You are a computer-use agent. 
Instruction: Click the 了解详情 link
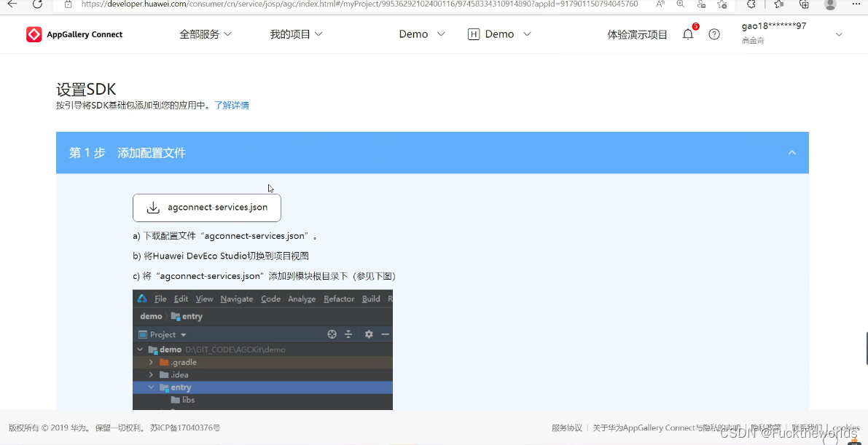231,105
